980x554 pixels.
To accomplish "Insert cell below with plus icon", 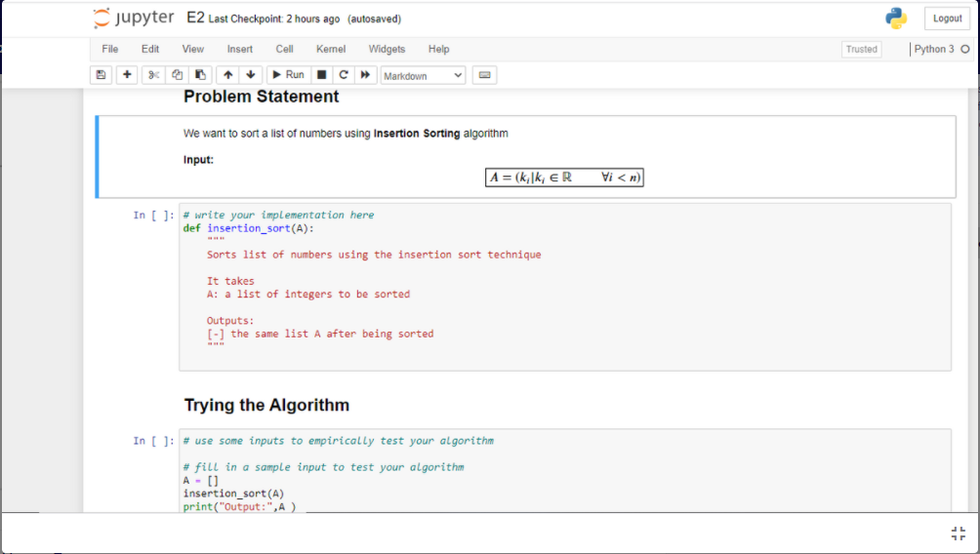I will click(x=127, y=75).
